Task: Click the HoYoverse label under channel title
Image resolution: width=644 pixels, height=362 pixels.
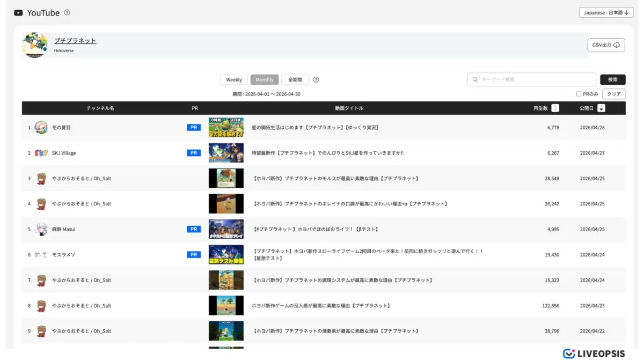Action: pos(64,50)
